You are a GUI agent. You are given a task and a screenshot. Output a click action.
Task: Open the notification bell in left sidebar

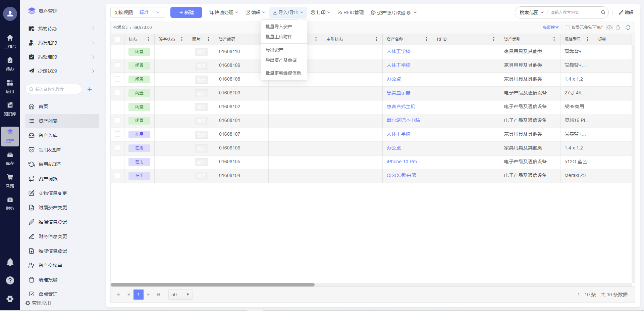coord(10,262)
